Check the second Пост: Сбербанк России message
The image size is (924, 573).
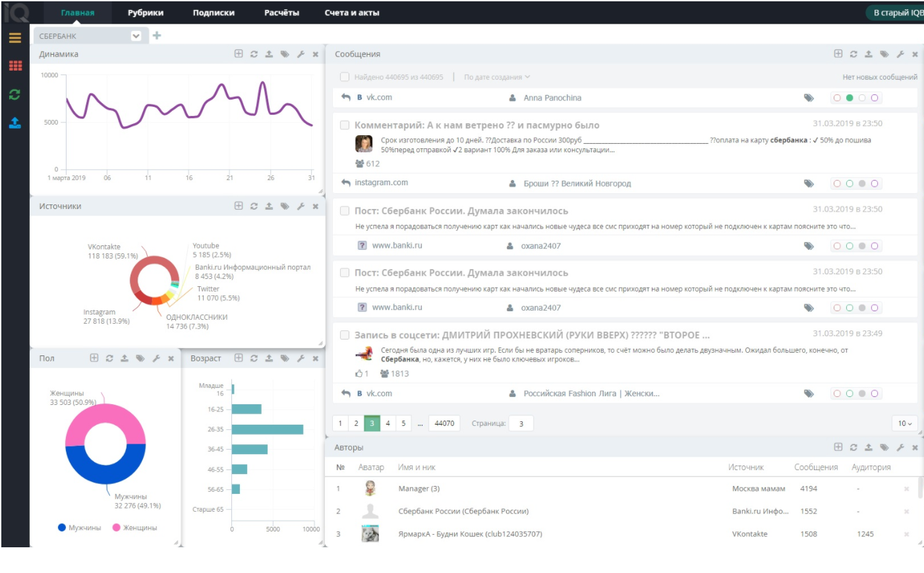tap(344, 272)
